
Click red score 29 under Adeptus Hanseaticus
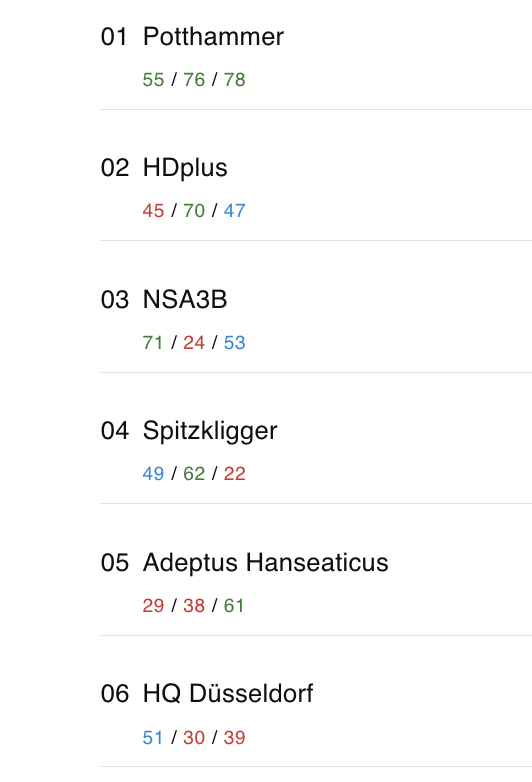[x=153, y=605]
